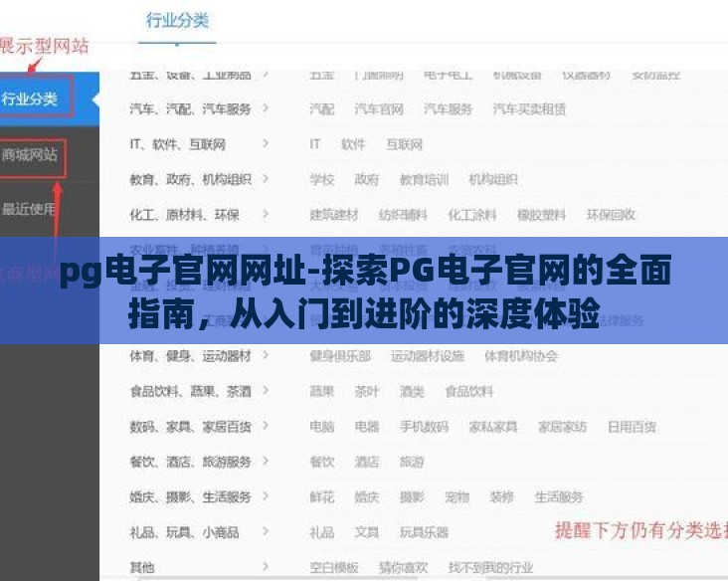This screenshot has width=728, height=581.
Task: Open the IT、软件、互联网 category
Action: (x=177, y=144)
